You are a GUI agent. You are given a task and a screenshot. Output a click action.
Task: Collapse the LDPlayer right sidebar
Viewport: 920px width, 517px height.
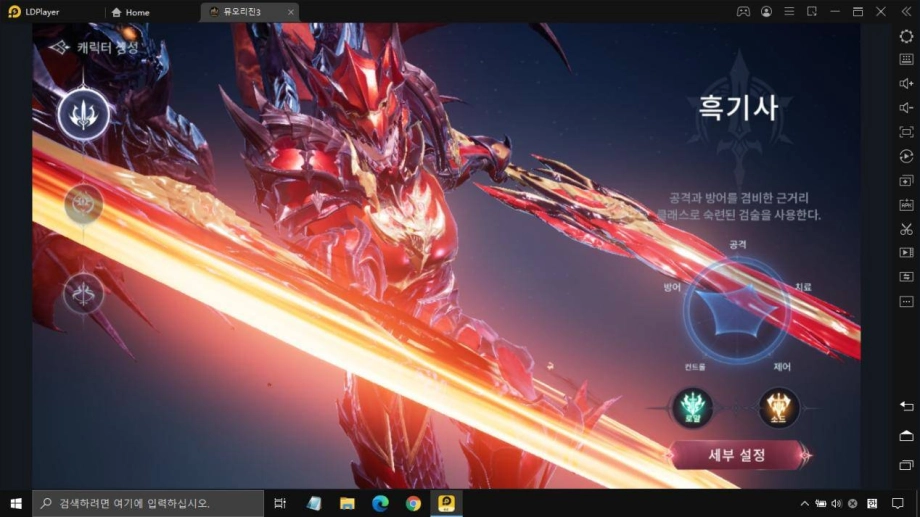[x=907, y=12]
